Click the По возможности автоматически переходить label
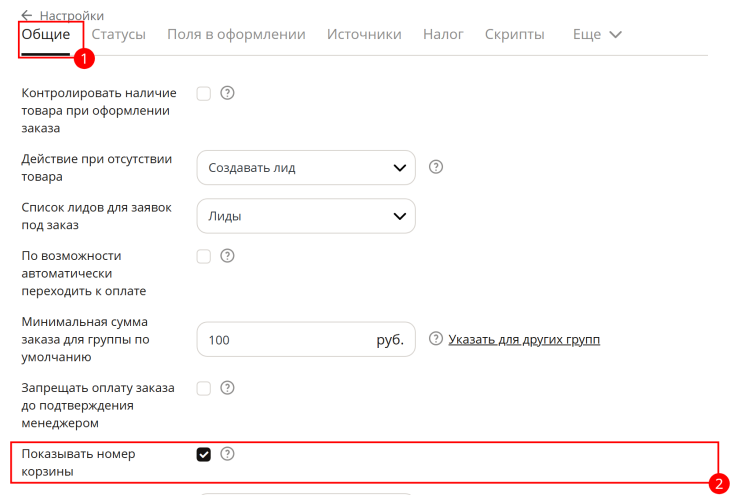 (84, 273)
